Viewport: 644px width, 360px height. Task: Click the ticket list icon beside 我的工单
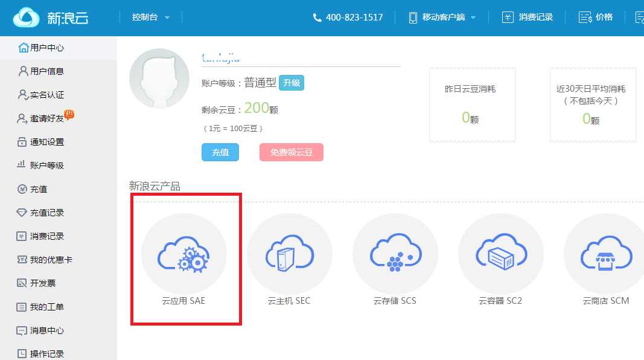click(x=21, y=307)
